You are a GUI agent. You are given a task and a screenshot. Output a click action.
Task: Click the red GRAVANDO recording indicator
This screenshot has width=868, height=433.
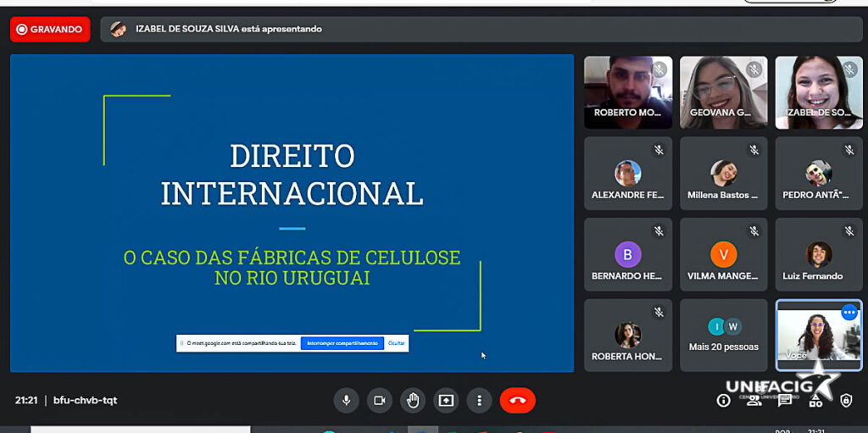(50, 29)
